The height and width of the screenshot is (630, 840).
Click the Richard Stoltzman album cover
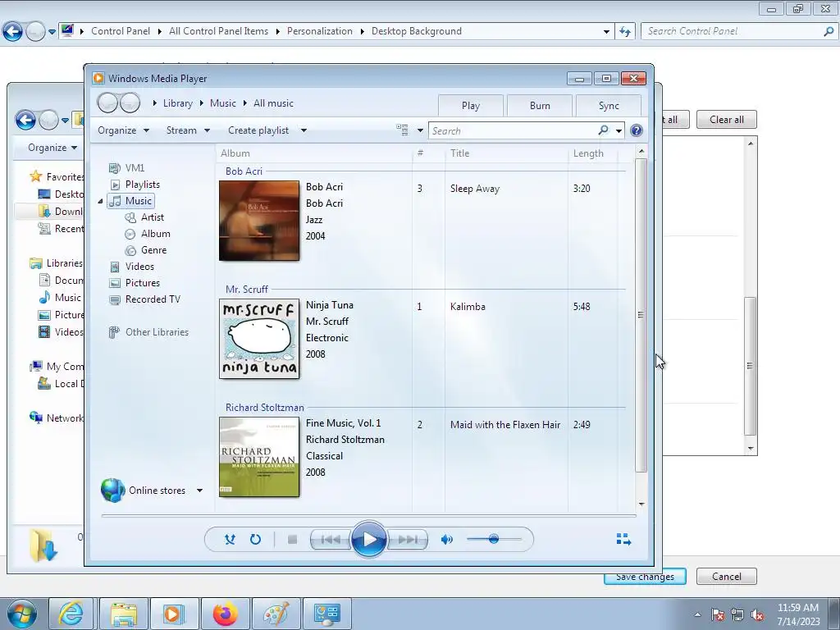[x=259, y=457]
